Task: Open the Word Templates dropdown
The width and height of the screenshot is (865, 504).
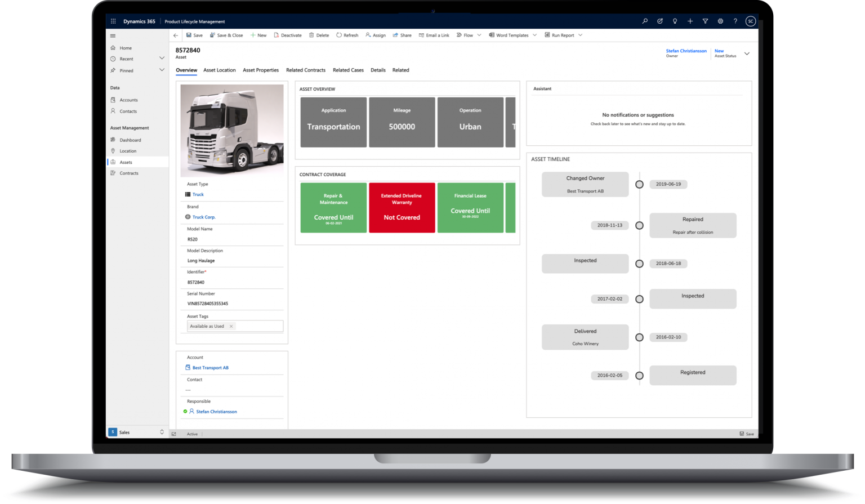Action: (x=534, y=35)
